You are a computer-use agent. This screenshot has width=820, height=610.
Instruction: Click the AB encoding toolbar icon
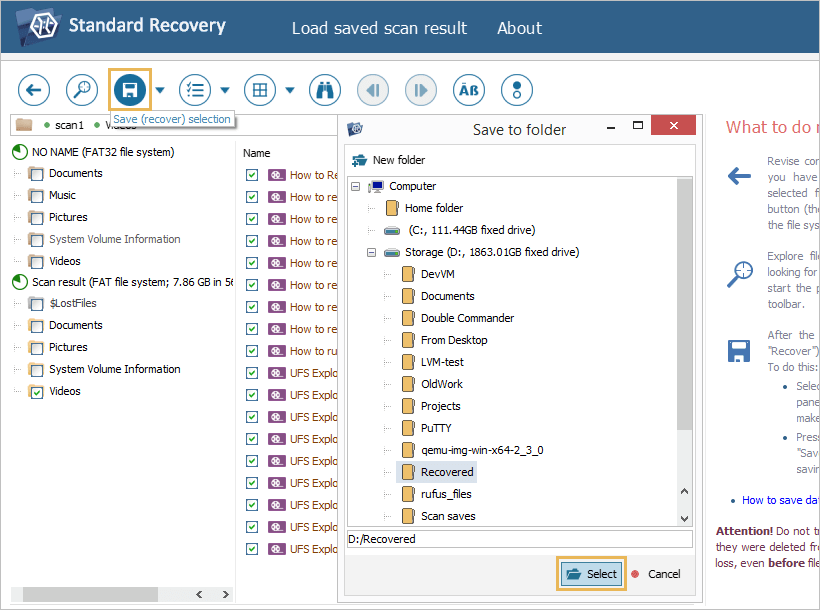468,90
